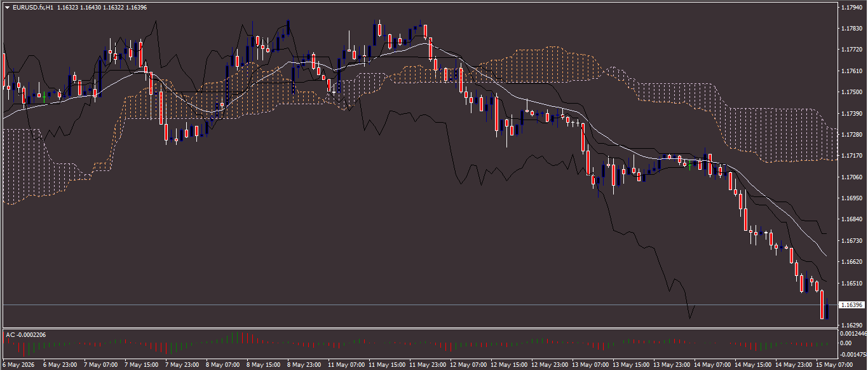
Task: Click the 11 May 15:00 time label
Action: coord(387,366)
